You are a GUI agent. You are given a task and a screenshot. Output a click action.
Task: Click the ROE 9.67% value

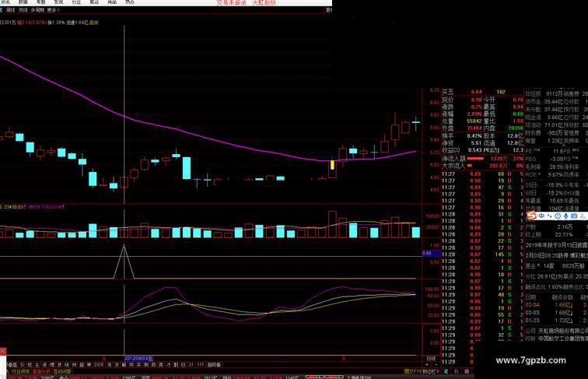click(x=554, y=174)
